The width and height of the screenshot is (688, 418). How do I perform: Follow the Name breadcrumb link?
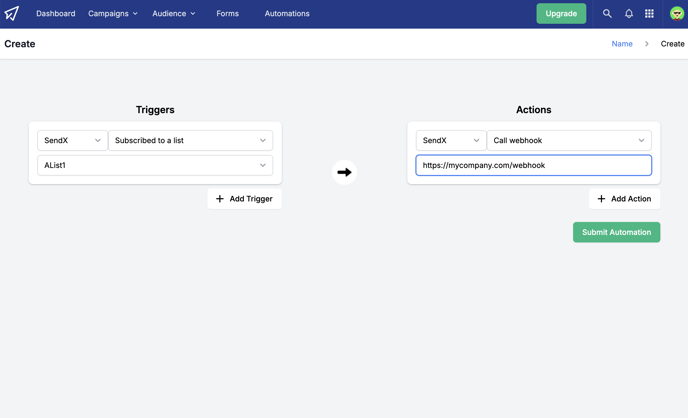[622, 44]
